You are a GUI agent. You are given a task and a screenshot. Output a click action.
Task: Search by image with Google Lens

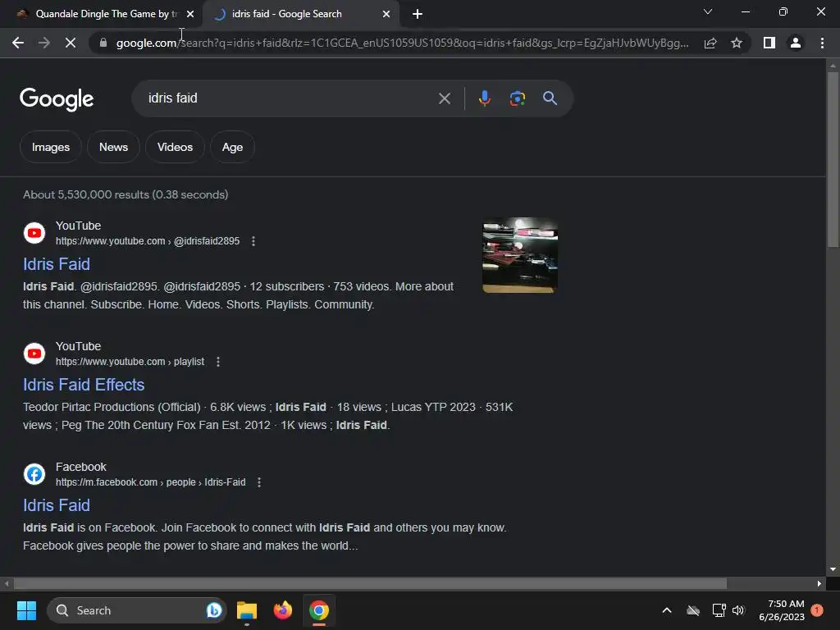coord(517,98)
